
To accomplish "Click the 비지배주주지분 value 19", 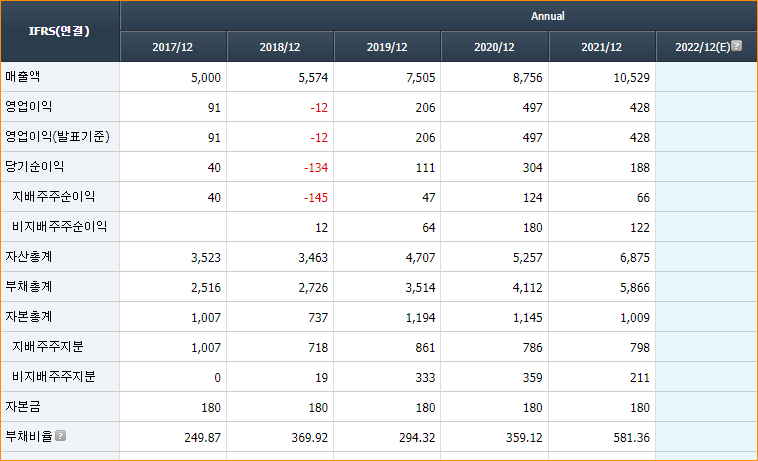I will (321, 377).
